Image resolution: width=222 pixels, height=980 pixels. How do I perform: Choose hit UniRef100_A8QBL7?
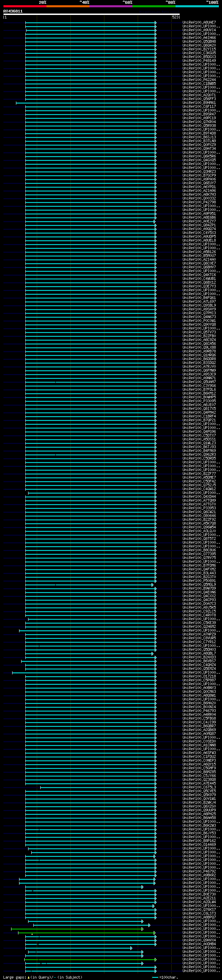[x=199, y=653]
